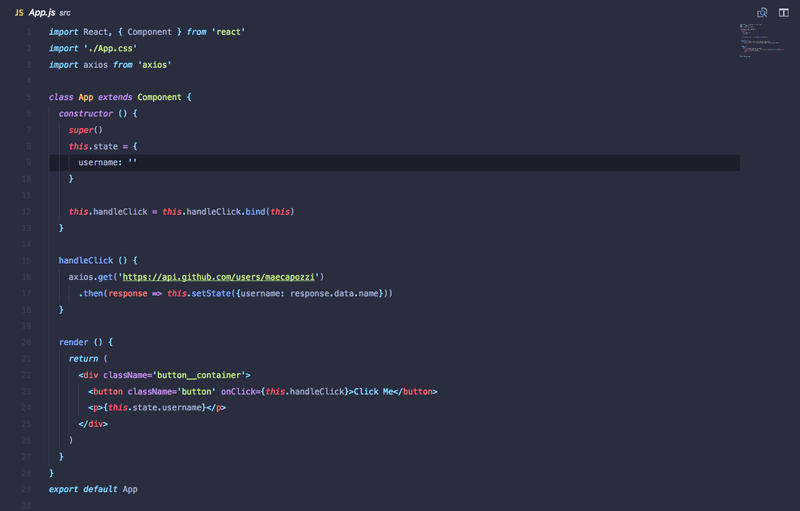Click the "export default App" line

(93, 489)
